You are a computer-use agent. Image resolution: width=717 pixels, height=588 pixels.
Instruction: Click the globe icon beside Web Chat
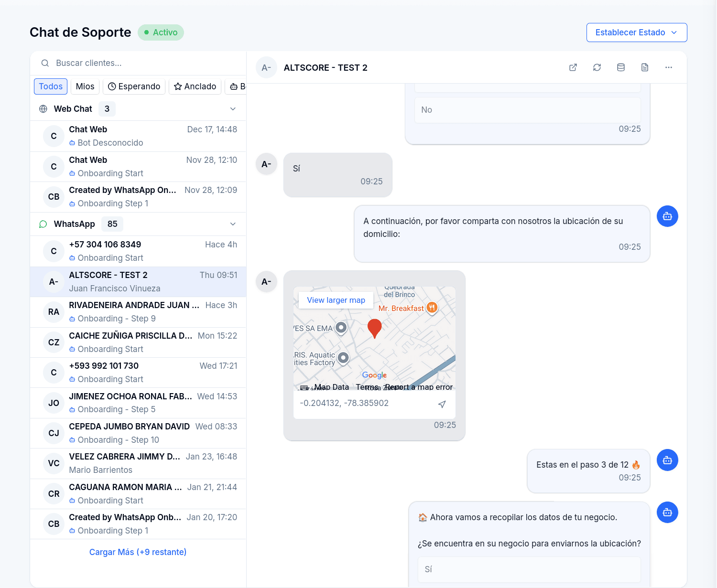43,109
